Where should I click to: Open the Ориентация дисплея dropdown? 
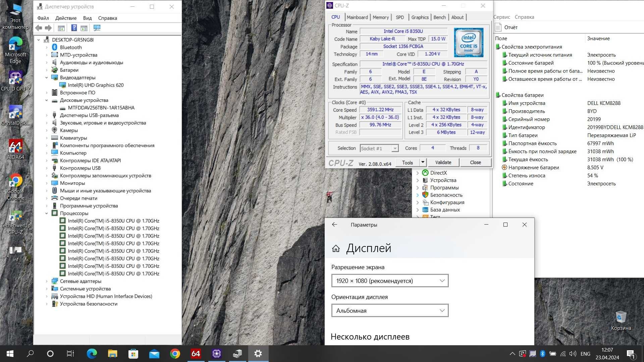pos(390,311)
